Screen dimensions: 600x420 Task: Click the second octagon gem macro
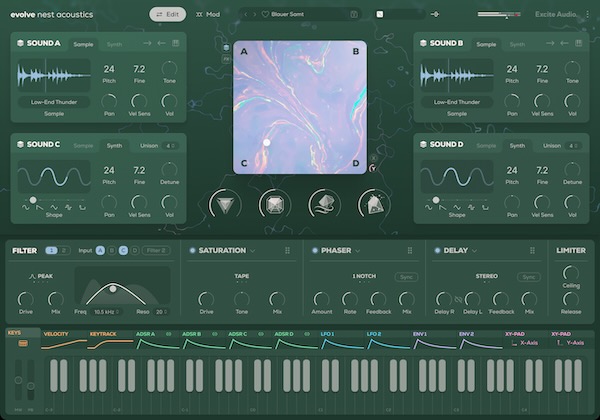[x=274, y=205]
